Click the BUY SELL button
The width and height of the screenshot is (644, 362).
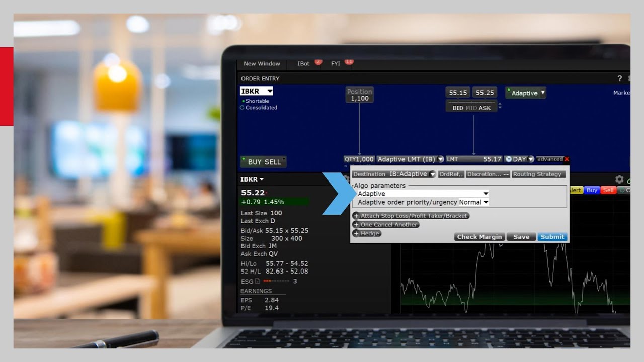pos(264,162)
